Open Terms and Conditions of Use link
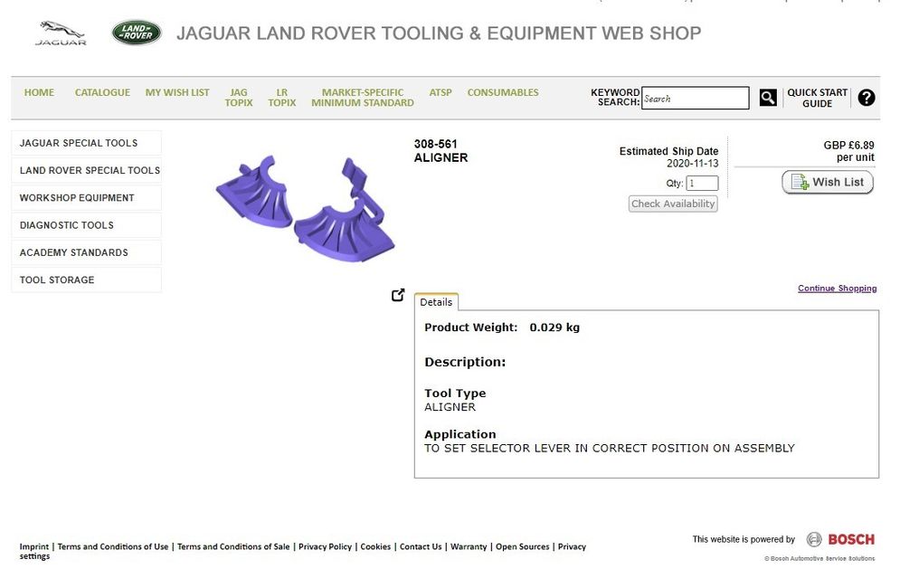This screenshot has width=900, height=588. (x=113, y=546)
